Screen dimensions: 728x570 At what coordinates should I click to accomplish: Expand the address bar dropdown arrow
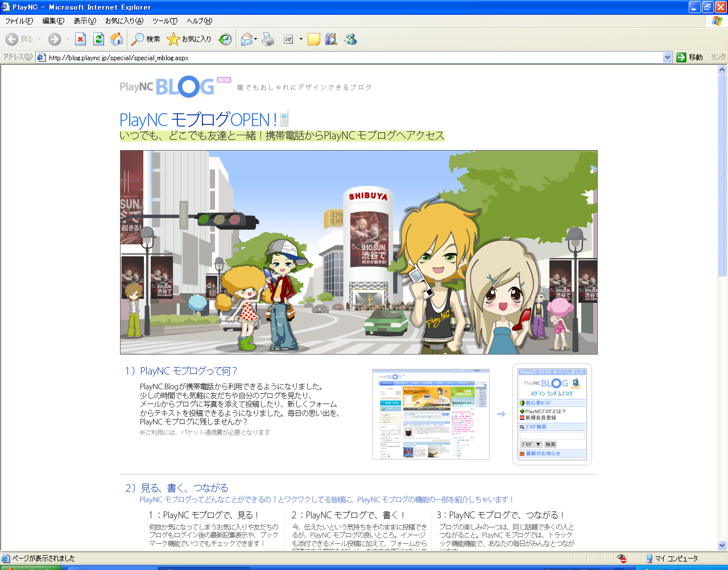tap(668, 57)
